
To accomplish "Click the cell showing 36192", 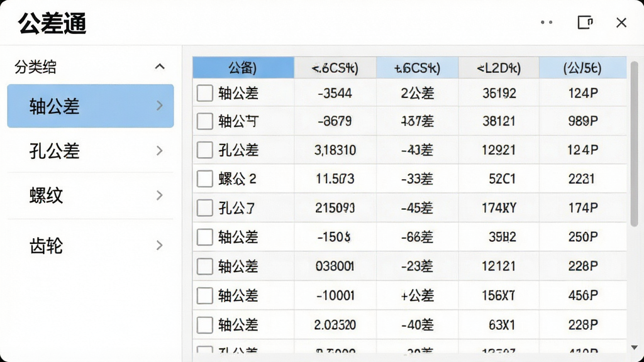I will (x=499, y=93).
